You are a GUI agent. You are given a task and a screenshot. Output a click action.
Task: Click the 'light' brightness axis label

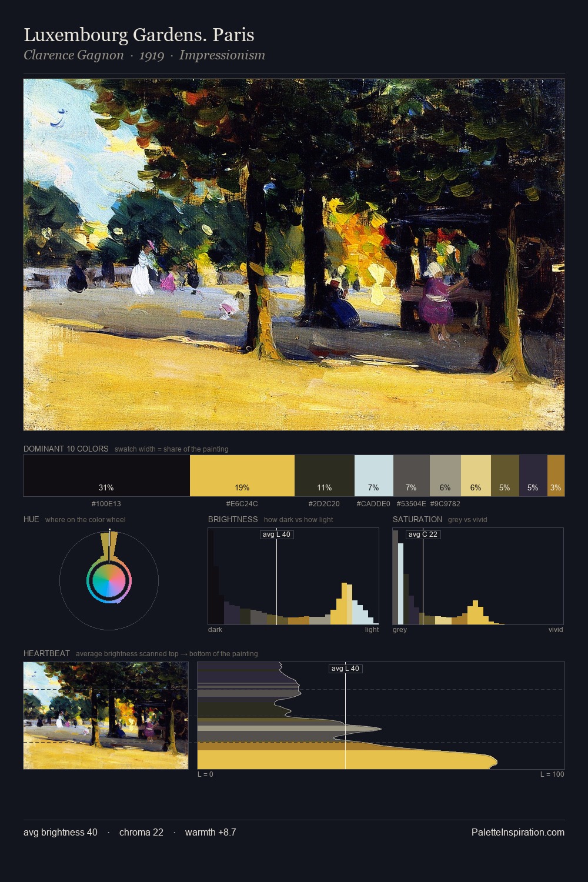[372, 630]
